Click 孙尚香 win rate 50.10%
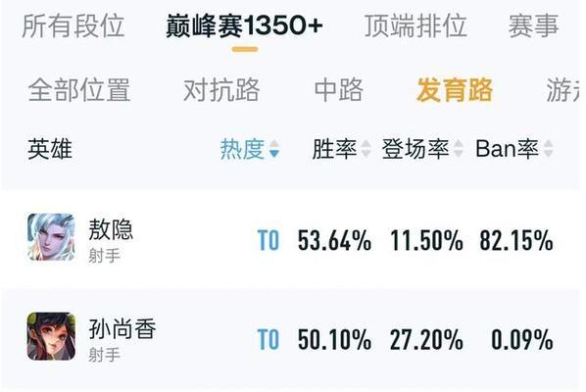 point(334,339)
